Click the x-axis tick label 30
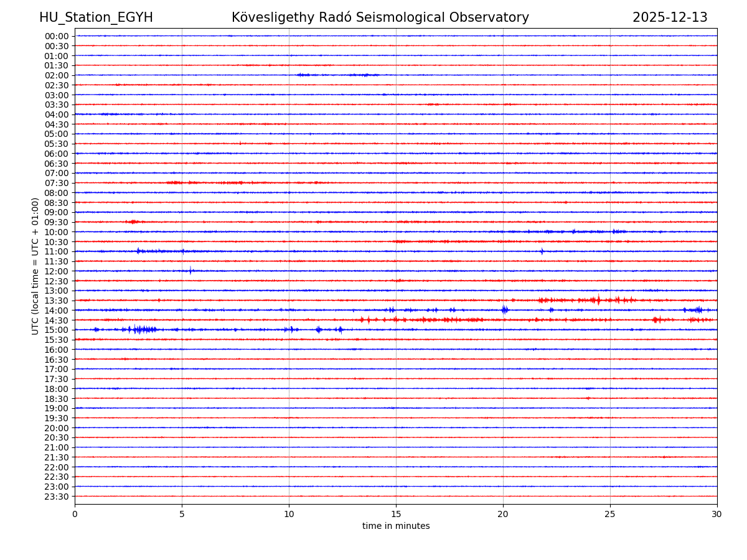The image size is (747, 560). coord(717,514)
